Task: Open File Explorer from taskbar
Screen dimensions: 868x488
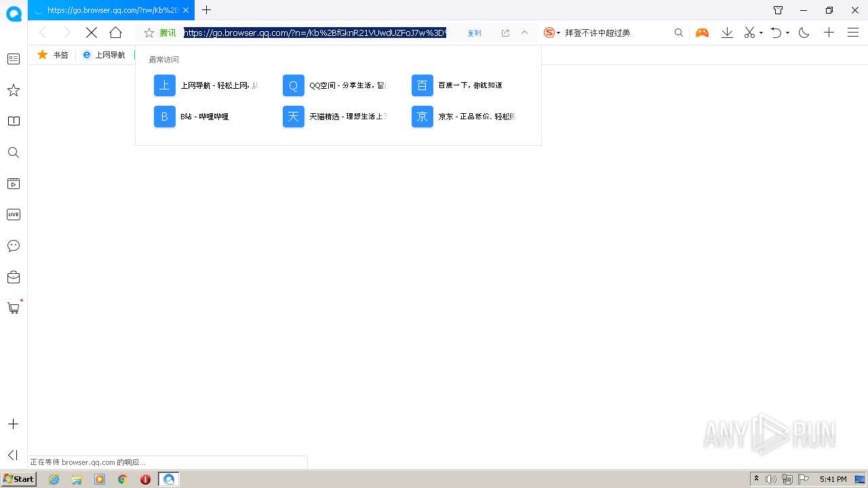Action: tap(77, 479)
